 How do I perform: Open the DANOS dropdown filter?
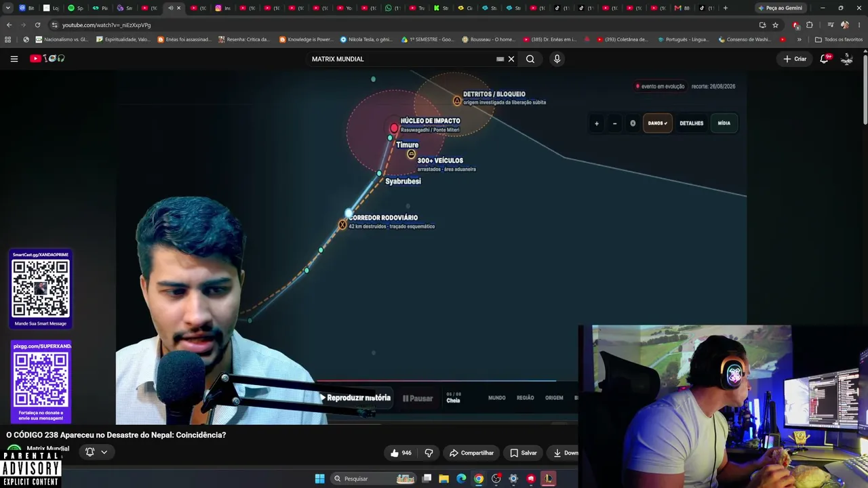657,123
